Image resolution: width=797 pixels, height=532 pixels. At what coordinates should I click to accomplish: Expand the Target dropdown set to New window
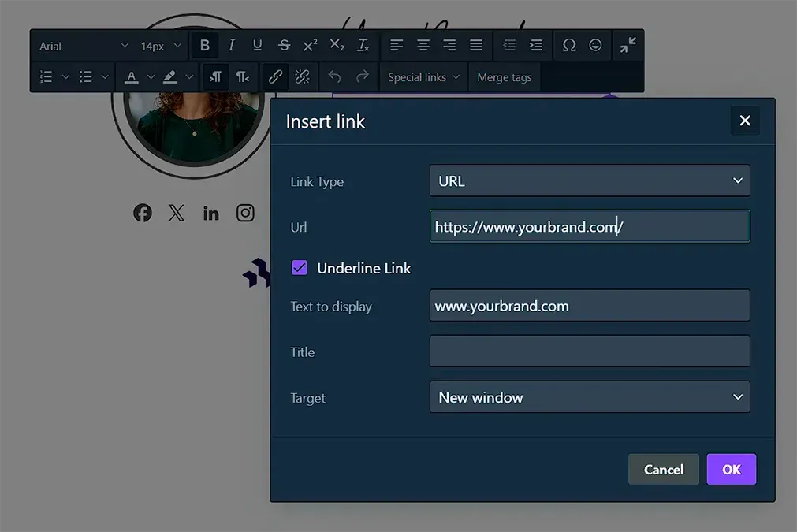point(589,398)
